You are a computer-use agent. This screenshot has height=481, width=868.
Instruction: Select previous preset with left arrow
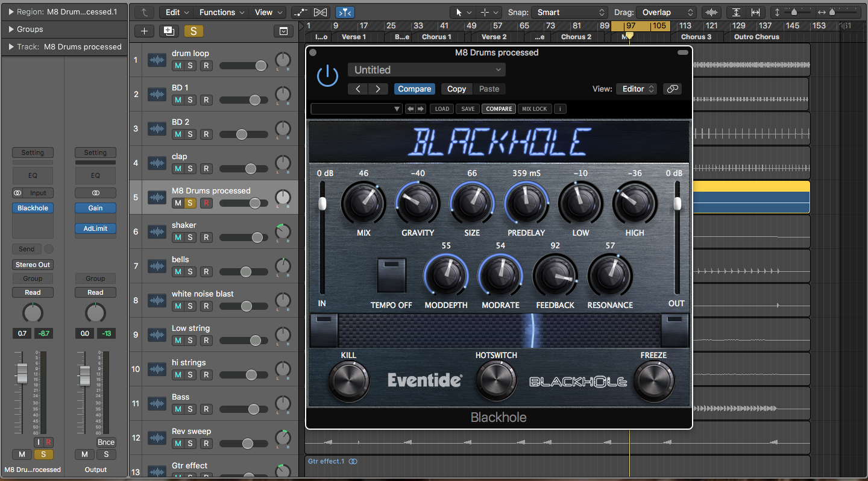358,89
